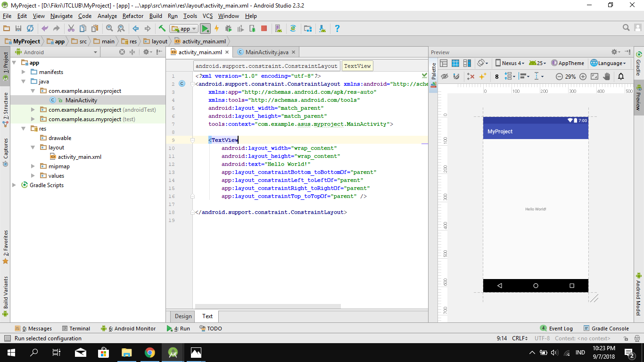Sync project with Gradle files
The image size is (644, 362).
(293, 28)
